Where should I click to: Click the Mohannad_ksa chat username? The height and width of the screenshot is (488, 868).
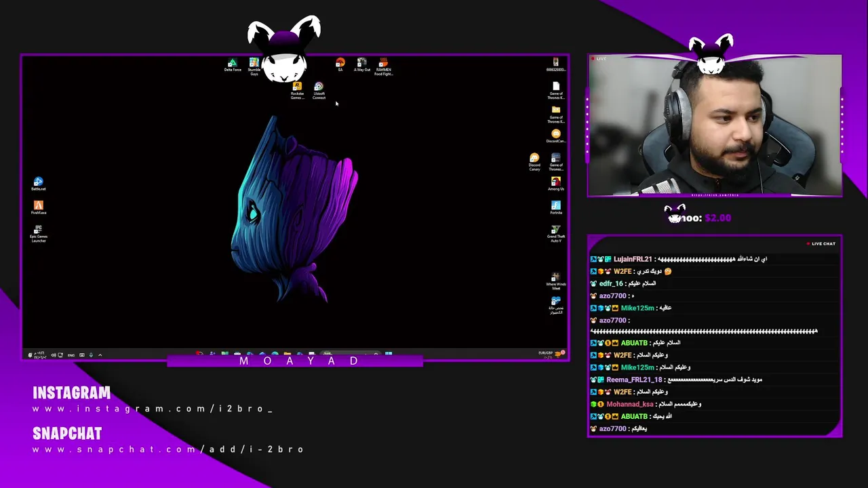point(630,404)
